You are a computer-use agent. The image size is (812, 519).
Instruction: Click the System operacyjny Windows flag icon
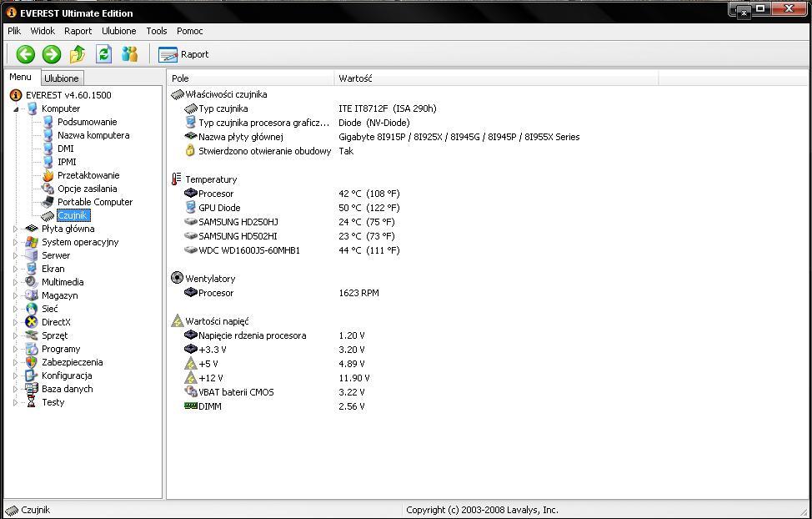(32, 242)
